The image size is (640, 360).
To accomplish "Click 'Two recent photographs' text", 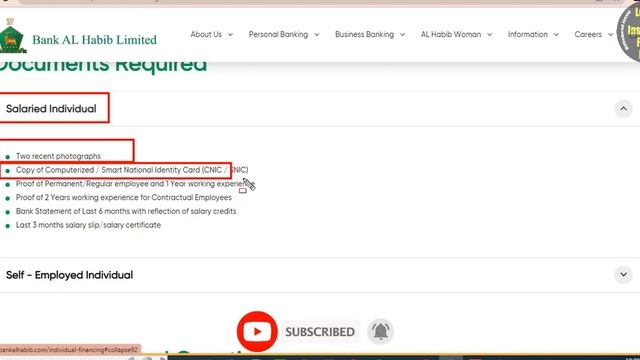I will click(58, 156).
